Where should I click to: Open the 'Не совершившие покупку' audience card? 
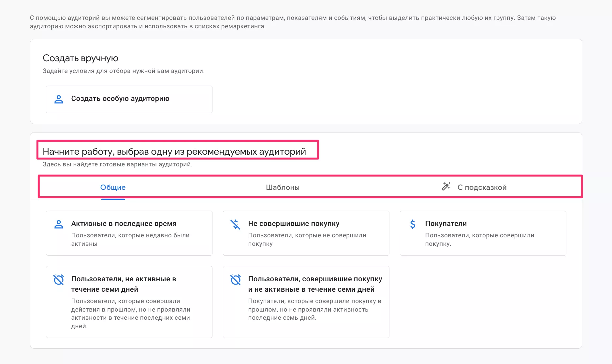tap(306, 233)
